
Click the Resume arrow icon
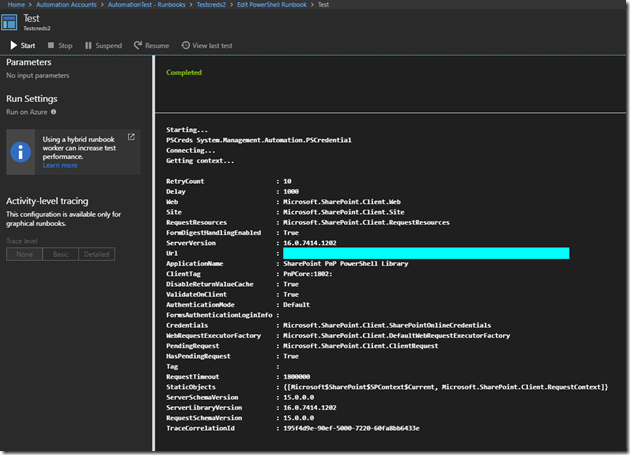pyautogui.click(x=136, y=45)
